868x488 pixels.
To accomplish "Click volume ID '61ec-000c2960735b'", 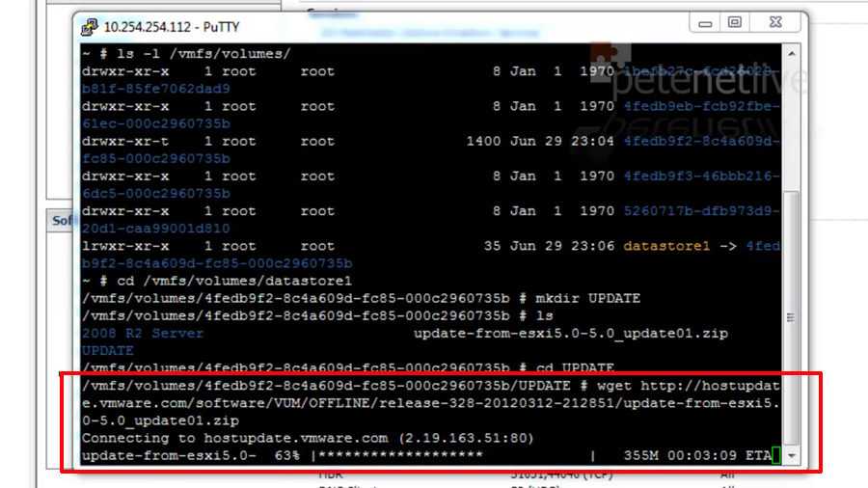I will (156, 123).
